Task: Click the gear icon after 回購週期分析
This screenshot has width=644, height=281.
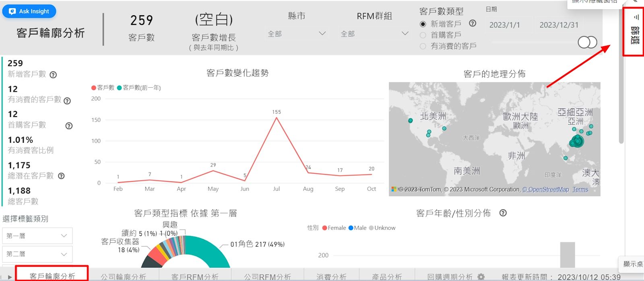Action: [481, 277]
